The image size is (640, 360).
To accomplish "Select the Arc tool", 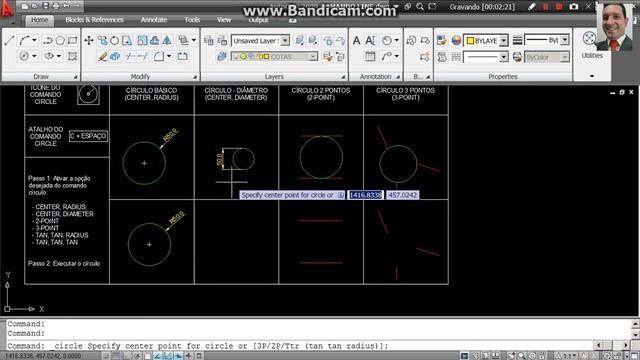I will pos(24,40).
